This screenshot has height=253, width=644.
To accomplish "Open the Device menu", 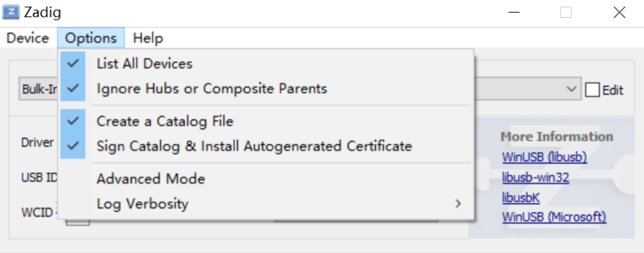I will click(x=28, y=38).
